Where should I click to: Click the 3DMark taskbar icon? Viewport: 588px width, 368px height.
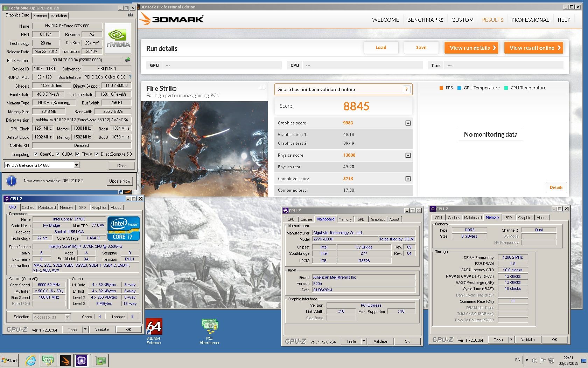65,360
